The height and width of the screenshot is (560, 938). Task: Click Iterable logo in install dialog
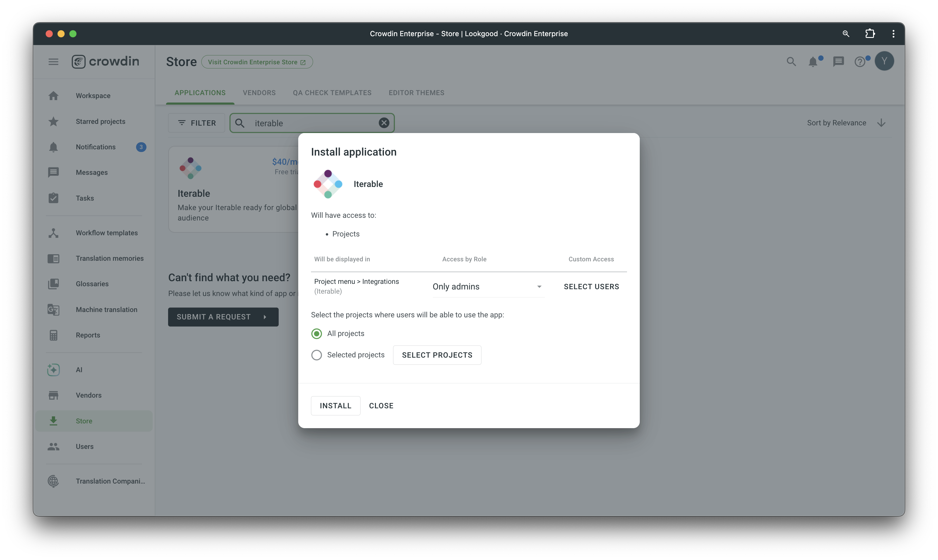tap(328, 184)
